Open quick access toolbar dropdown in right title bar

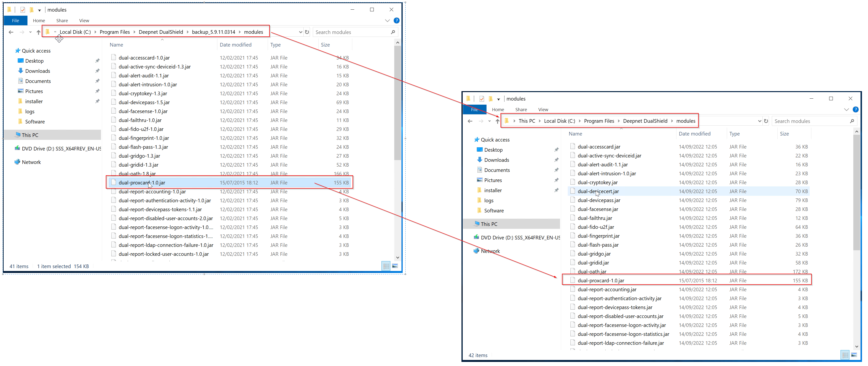(x=499, y=99)
